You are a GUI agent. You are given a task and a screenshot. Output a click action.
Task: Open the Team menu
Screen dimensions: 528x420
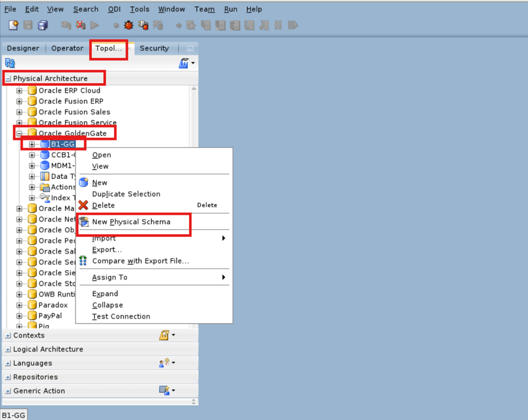204,9
